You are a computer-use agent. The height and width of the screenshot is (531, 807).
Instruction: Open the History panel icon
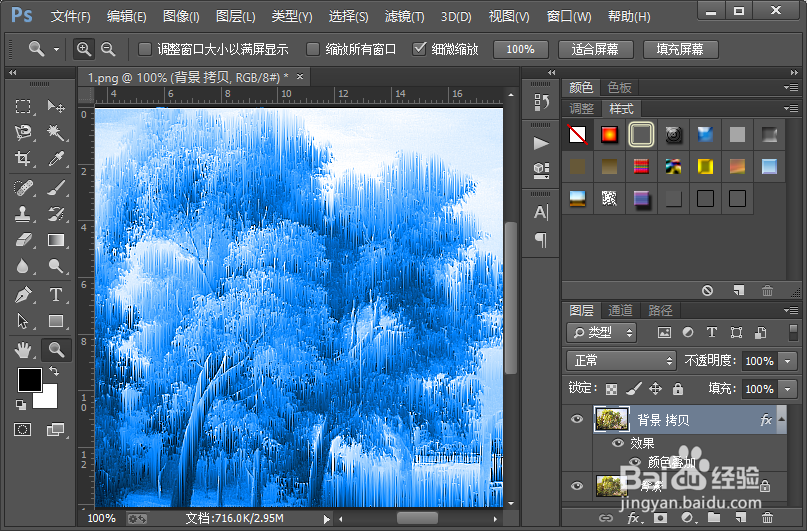click(x=541, y=102)
